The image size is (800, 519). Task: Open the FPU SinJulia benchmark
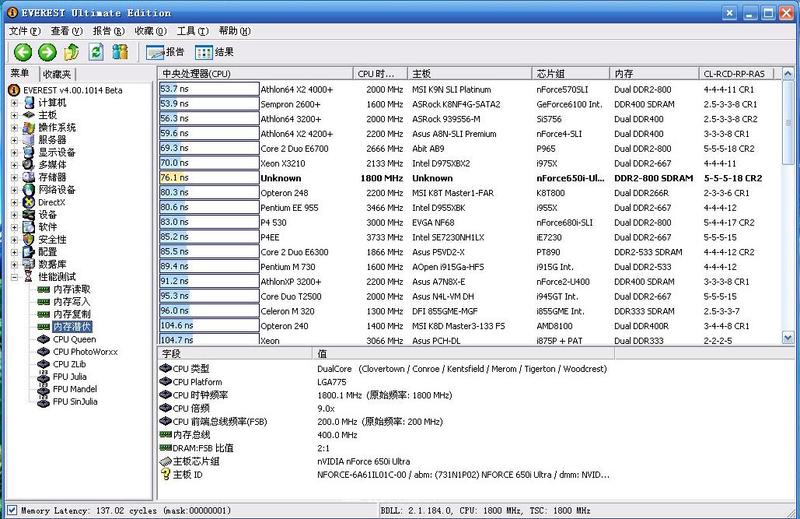(75, 402)
